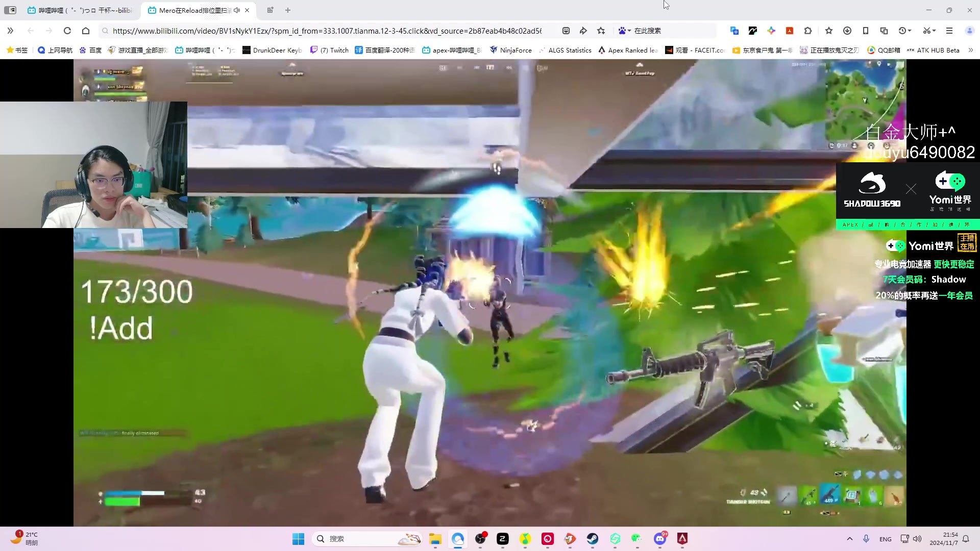The height and width of the screenshot is (551, 980).
Task: Open the translate extension icon
Action: click(734, 31)
